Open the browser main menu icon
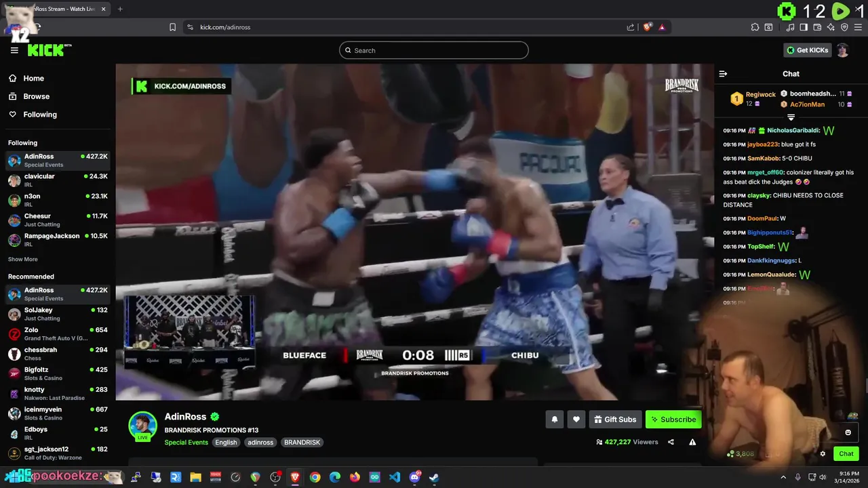This screenshot has height=488, width=868. (x=858, y=27)
